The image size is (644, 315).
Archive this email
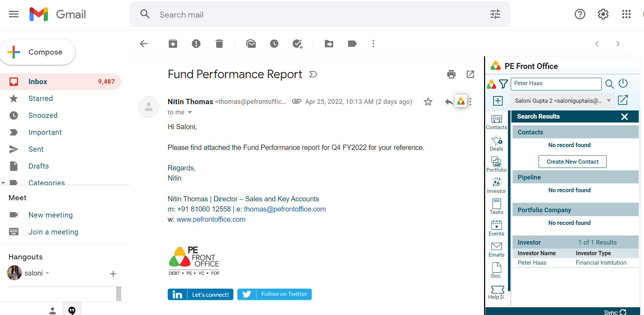(x=173, y=44)
